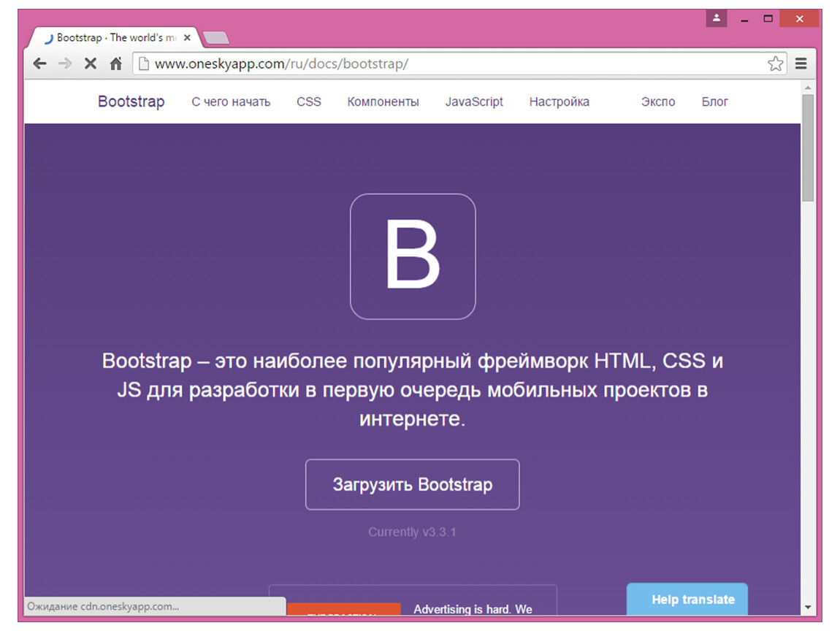Click the Bootstrap brand link in navbar
This screenshot has width=840, height=631.
click(x=131, y=102)
